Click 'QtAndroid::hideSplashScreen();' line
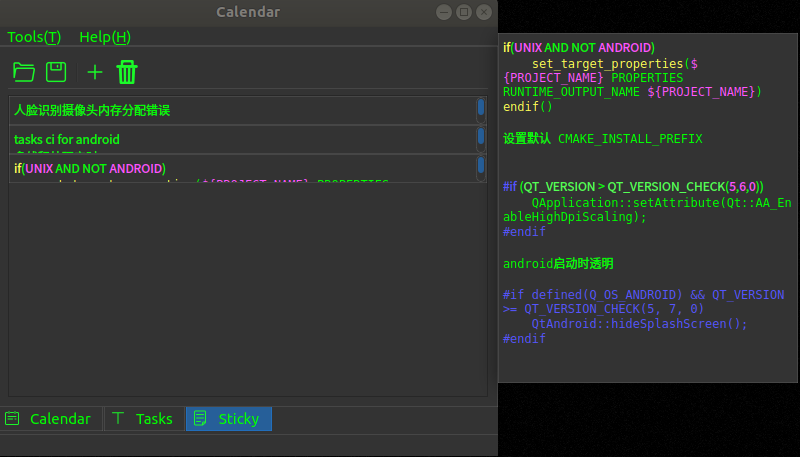The width and height of the screenshot is (800, 457). pyautogui.click(x=639, y=324)
